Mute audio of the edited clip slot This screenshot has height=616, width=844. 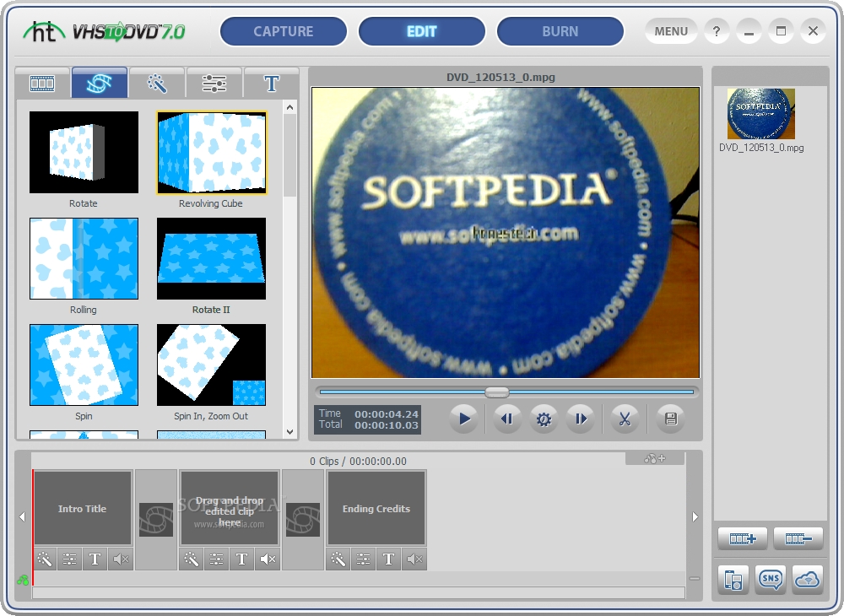click(268, 559)
